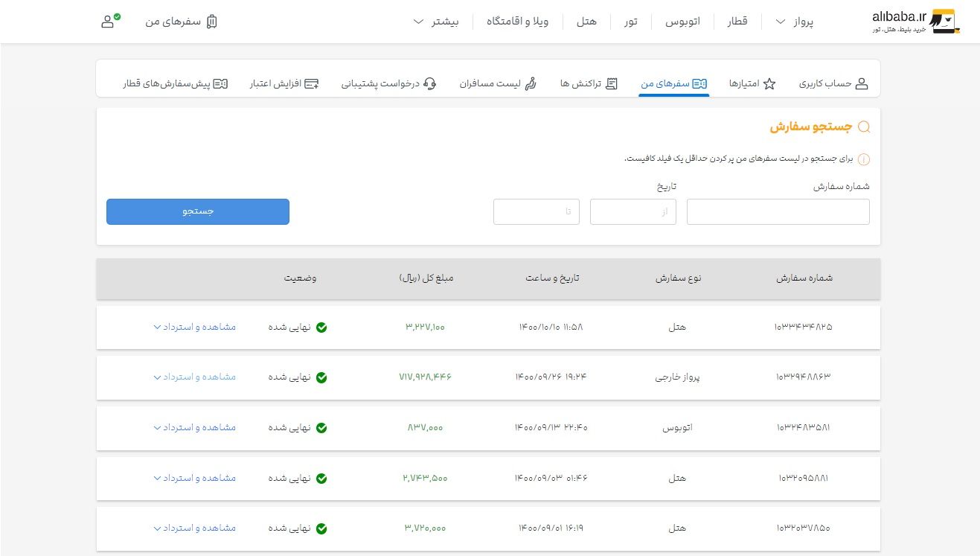Click the وضعیت column header
This screenshot has height=556, width=980.
(300, 278)
